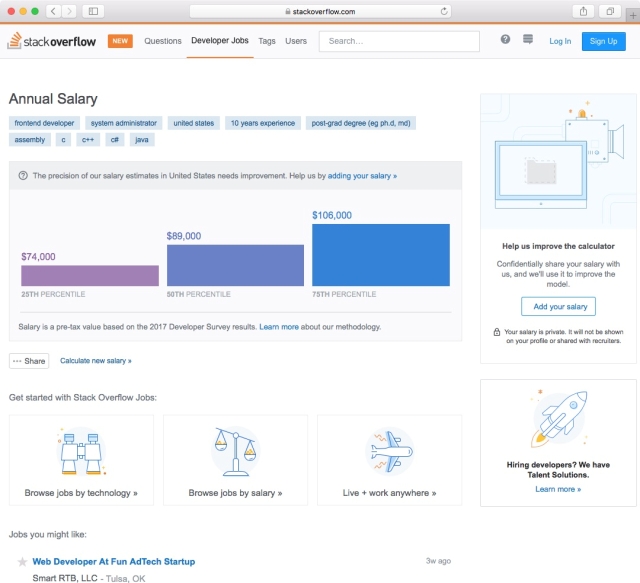Screen dimensions: 640x583
Task: Select the c# tag
Action: pyautogui.click(x=115, y=140)
